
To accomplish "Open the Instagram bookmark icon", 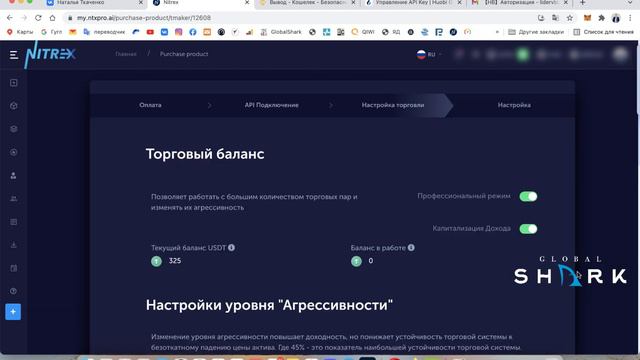I will (178, 32).
